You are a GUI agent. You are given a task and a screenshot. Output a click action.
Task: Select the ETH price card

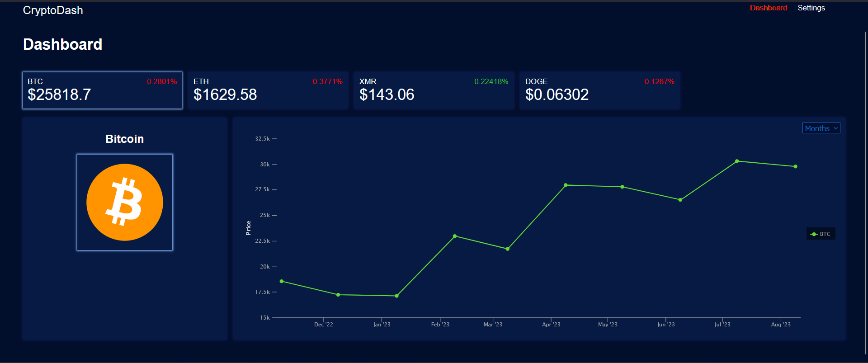268,90
